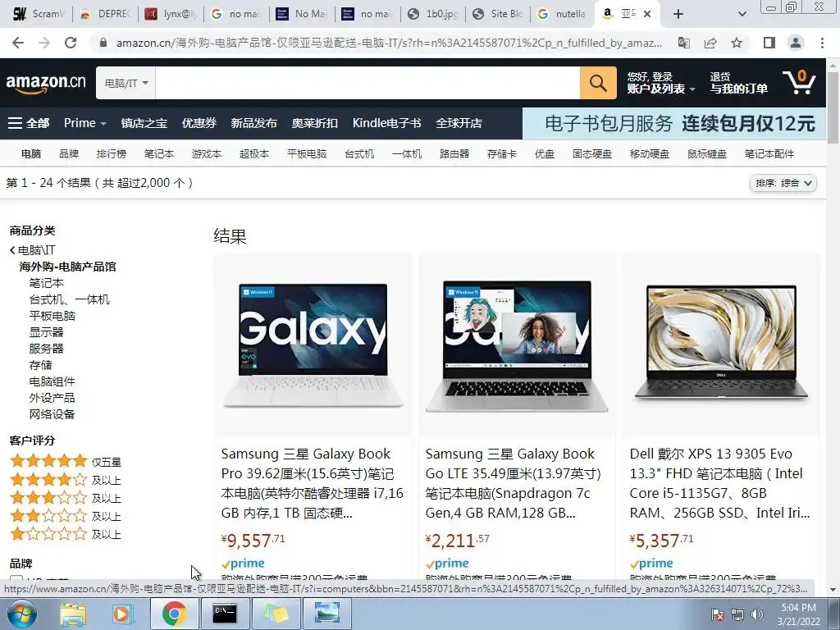Click the translate page icon in address bar
Image resolution: width=840 pixels, height=630 pixels.
click(684, 43)
